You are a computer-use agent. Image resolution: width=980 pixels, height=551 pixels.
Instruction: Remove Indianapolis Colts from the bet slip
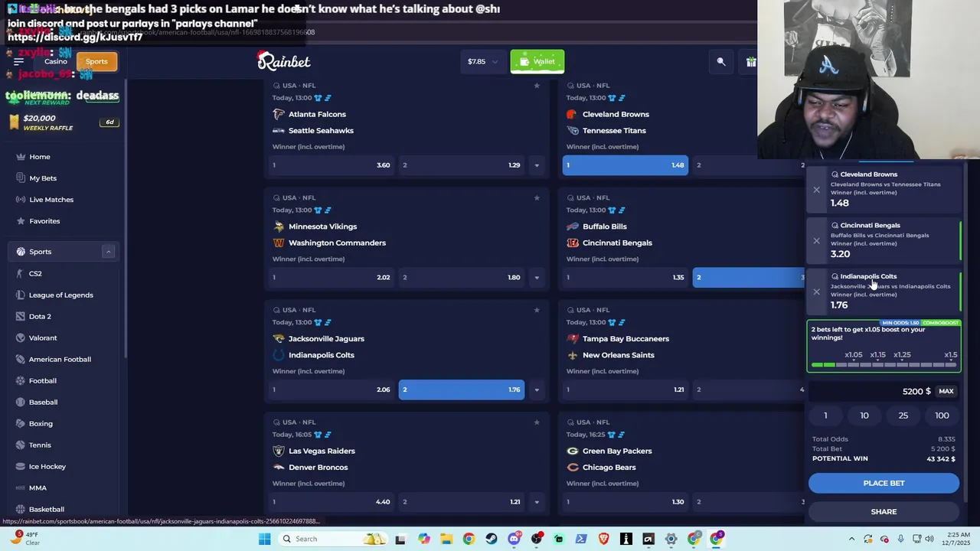(816, 292)
